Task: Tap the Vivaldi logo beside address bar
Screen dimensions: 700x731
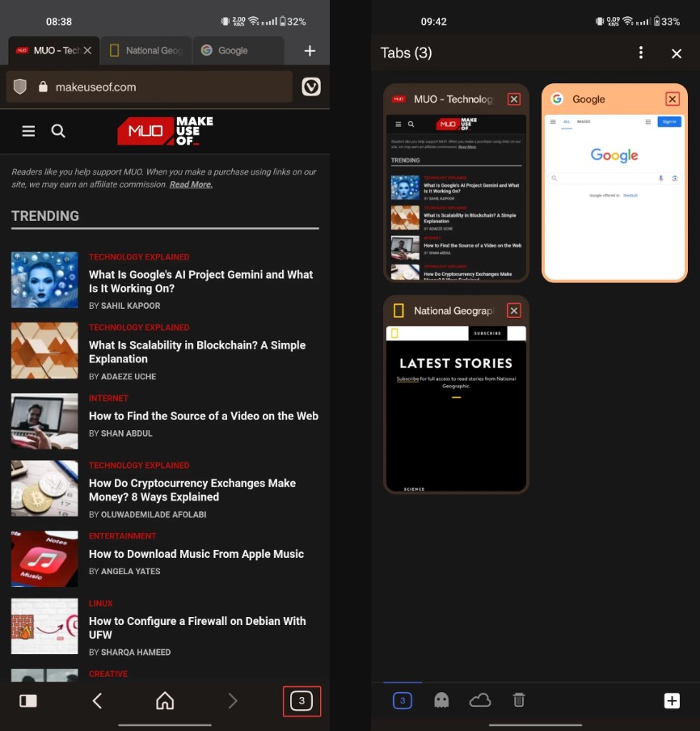Action: [x=311, y=87]
